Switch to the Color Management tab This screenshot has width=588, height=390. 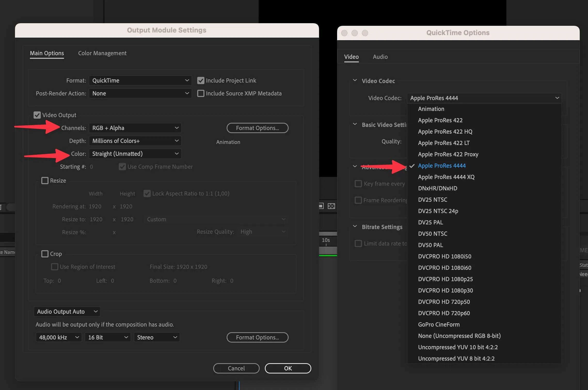[x=102, y=53]
